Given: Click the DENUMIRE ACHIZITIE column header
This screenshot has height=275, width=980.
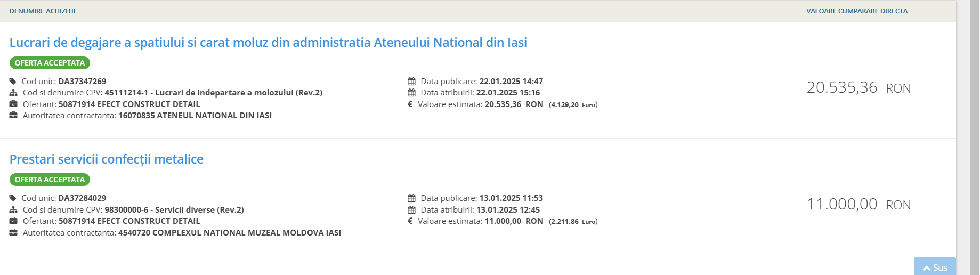Looking at the screenshot, I should click(x=43, y=11).
